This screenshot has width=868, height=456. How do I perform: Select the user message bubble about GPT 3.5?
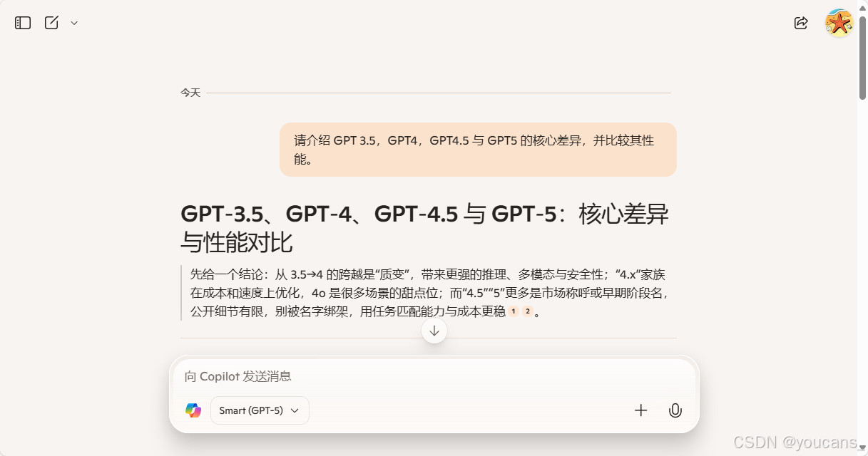(478, 150)
